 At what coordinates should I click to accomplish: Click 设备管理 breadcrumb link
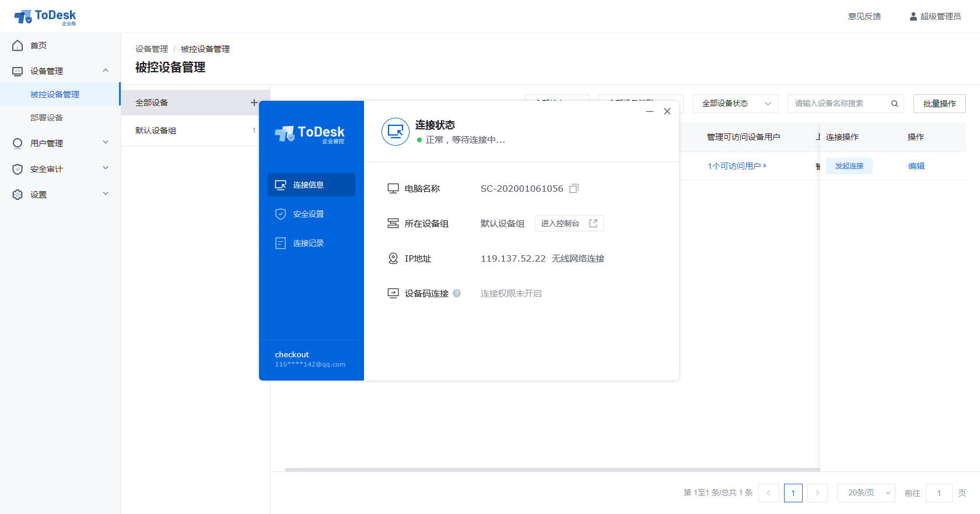click(152, 49)
